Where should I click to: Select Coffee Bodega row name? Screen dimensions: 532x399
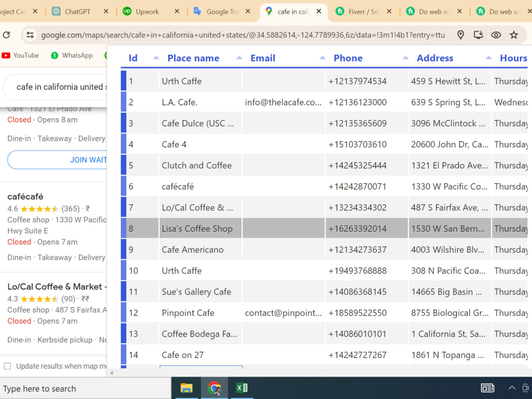pyautogui.click(x=199, y=334)
